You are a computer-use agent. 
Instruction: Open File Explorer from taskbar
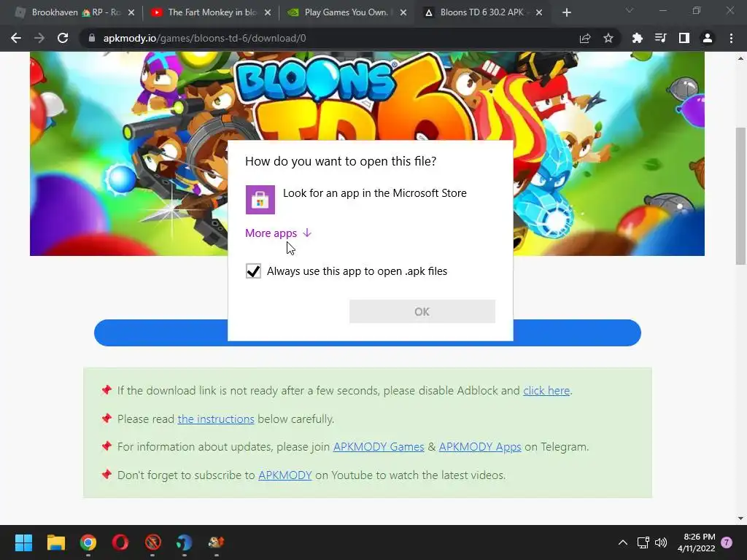click(x=55, y=542)
